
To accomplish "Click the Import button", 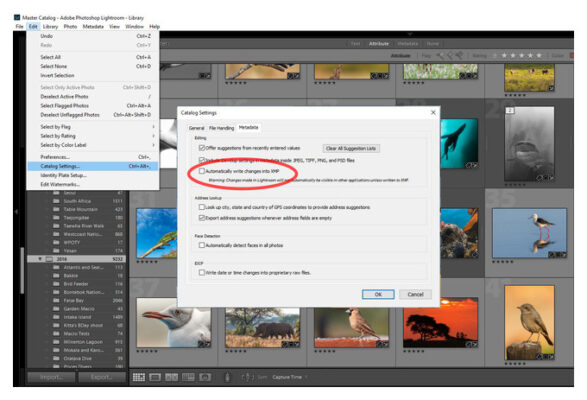I will (51, 377).
